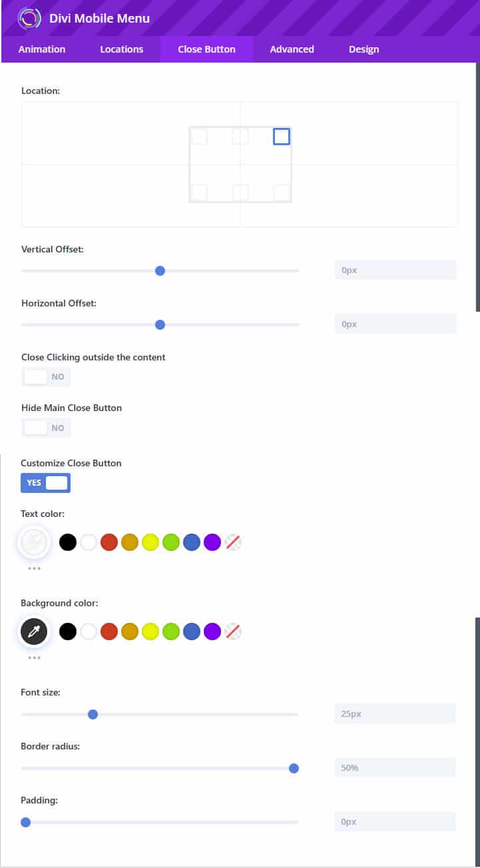Viewport: 480px width, 868px height.
Task: Toggle Close Clicking outside the content
Action: [46, 377]
